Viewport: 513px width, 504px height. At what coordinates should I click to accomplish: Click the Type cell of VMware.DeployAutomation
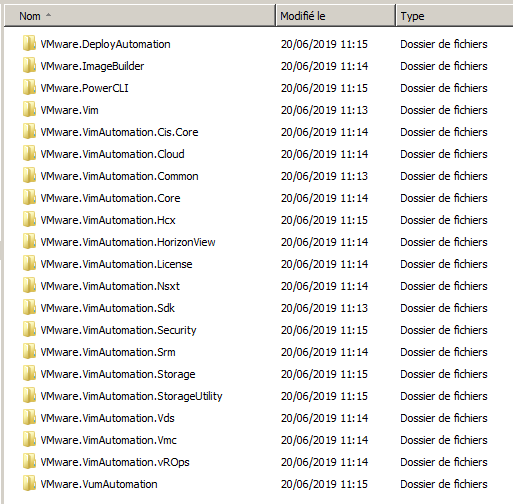point(444,44)
